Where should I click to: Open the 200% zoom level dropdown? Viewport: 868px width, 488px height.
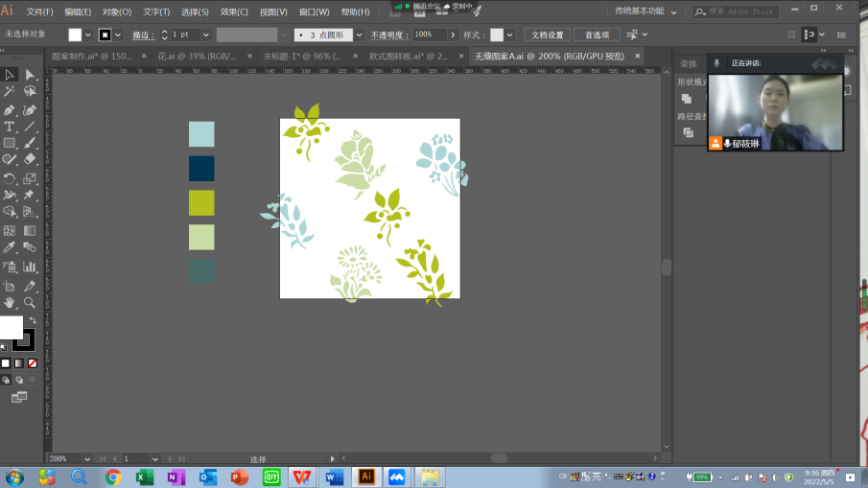tap(87, 459)
